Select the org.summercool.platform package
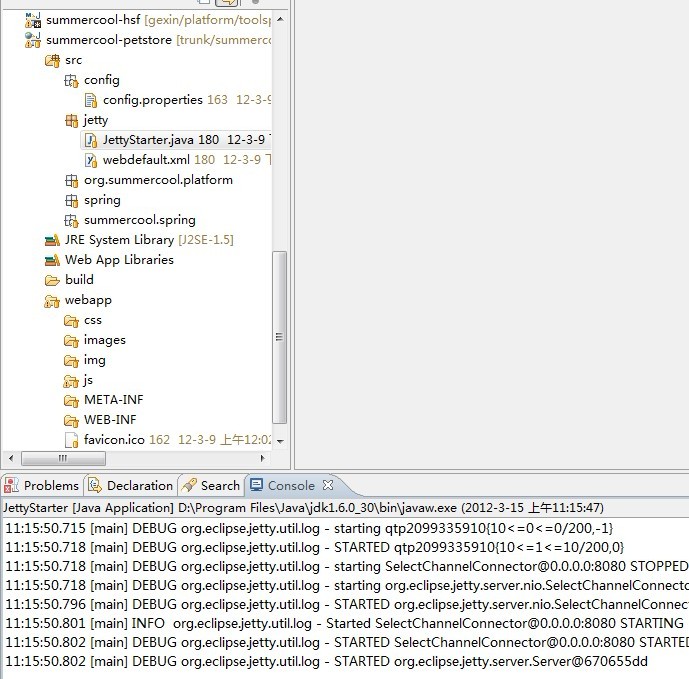 coord(158,180)
